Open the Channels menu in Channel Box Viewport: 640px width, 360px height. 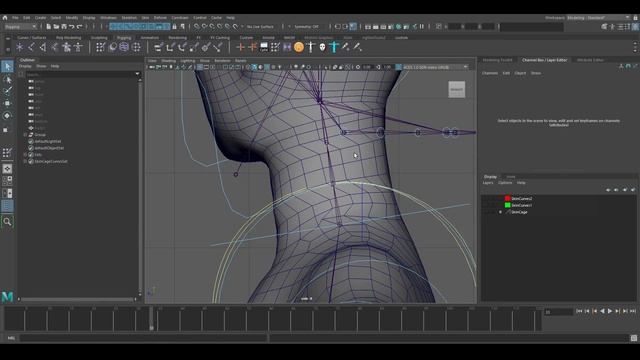pos(490,73)
